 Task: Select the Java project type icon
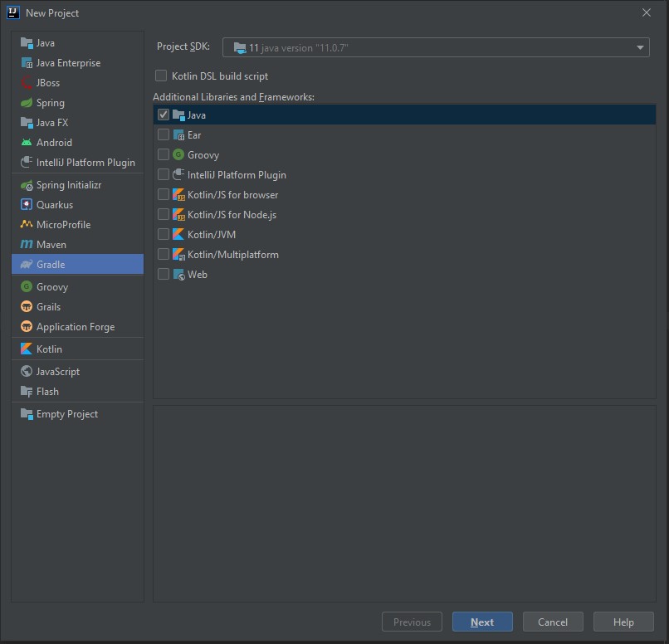(x=27, y=43)
